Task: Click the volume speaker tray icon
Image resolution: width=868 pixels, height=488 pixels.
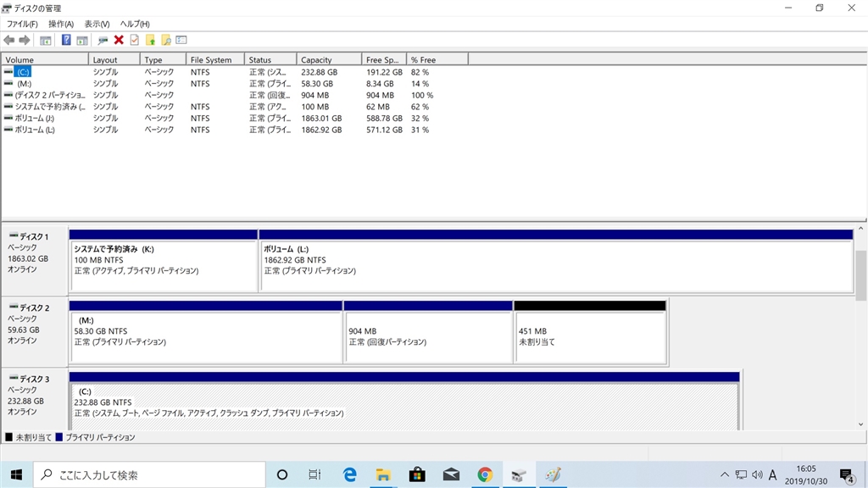Action: click(757, 474)
